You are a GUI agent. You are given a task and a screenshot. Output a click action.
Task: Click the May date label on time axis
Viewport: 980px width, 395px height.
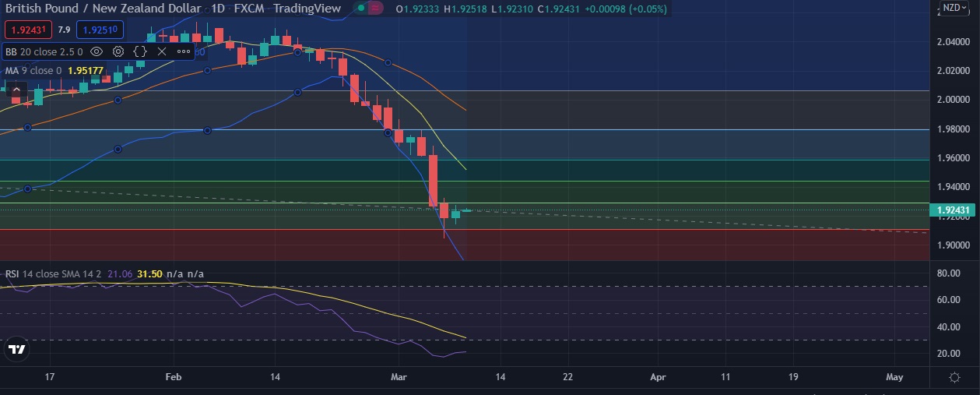coord(894,377)
